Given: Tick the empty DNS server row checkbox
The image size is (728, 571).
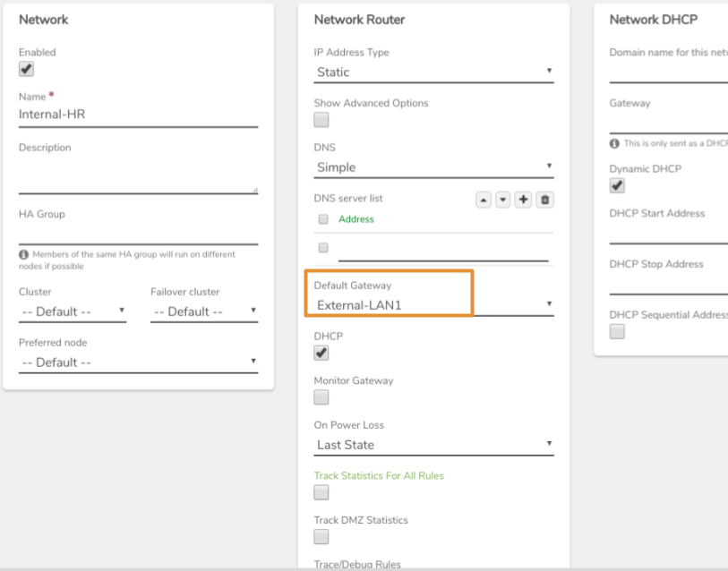Looking at the screenshot, I should [x=323, y=248].
